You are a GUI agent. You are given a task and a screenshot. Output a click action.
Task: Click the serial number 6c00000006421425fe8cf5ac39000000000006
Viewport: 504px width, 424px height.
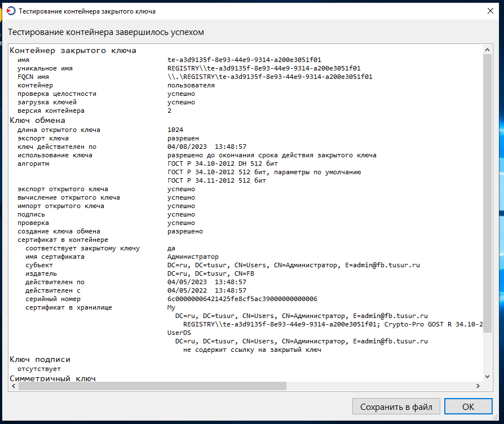point(242,299)
